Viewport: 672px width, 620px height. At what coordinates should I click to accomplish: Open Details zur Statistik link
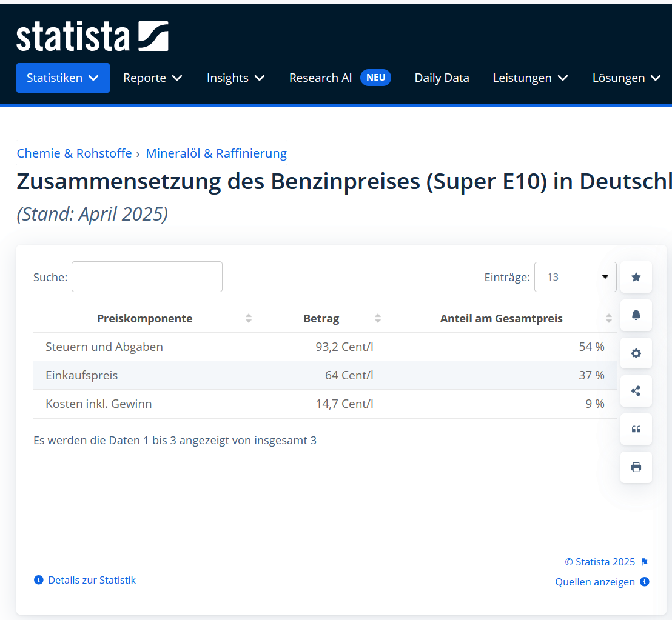click(x=92, y=580)
